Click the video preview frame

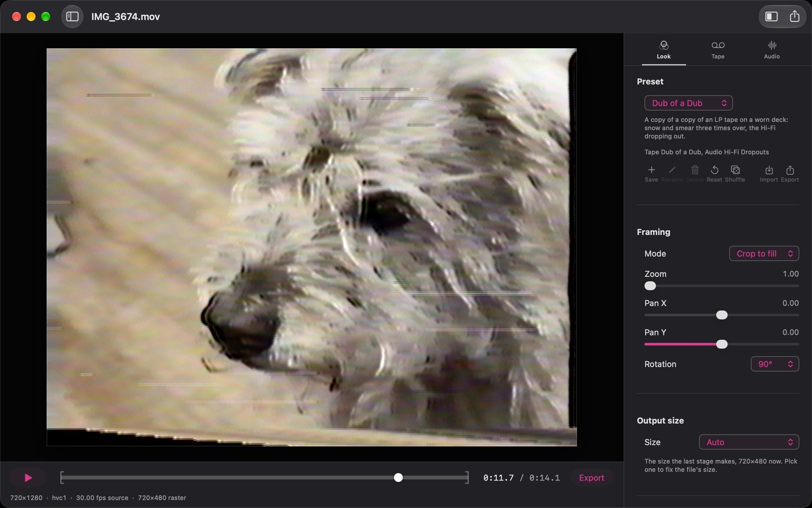point(312,247)
